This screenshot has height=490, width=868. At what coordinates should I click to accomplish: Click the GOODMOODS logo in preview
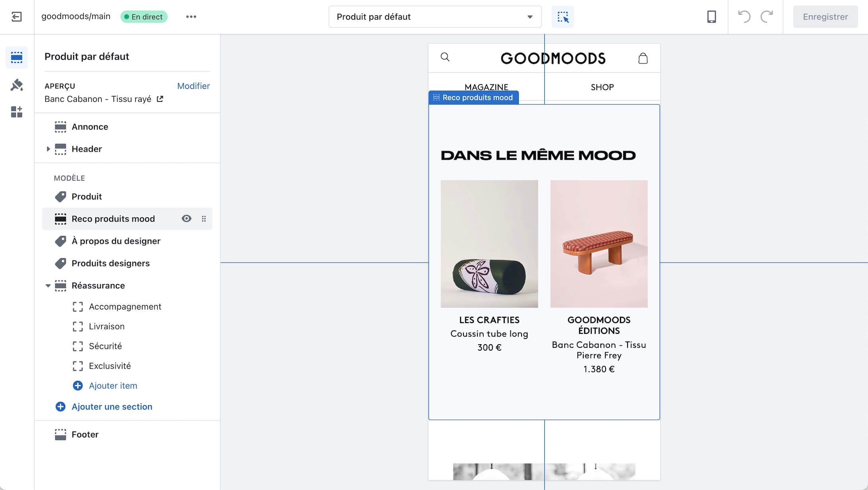(x=553, y=58)
